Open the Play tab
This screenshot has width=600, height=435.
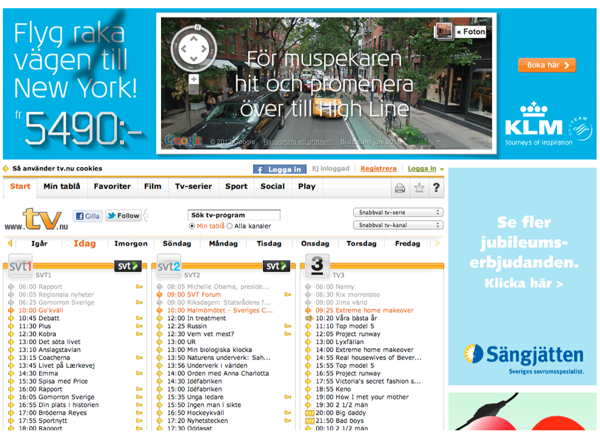tap(307, 187)
